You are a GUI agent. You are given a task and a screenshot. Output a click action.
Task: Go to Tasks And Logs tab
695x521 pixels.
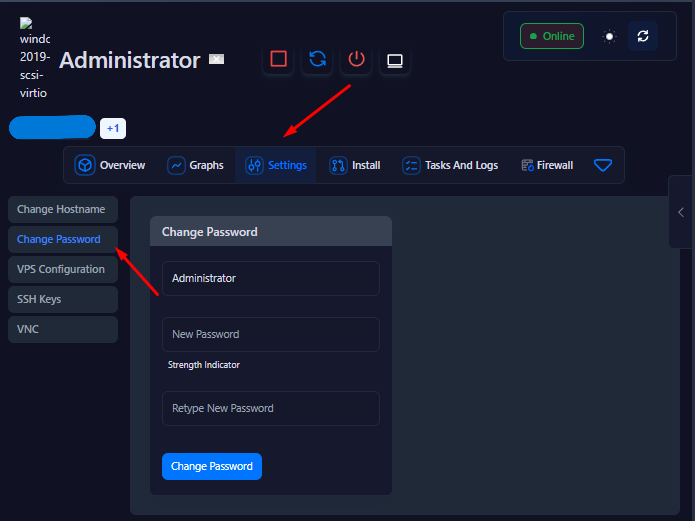450,165
